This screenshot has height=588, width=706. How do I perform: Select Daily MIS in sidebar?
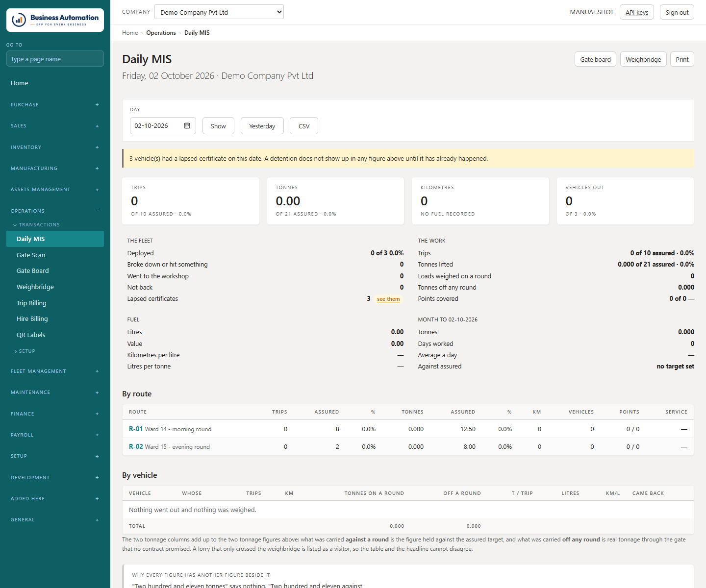click(55, 239)
